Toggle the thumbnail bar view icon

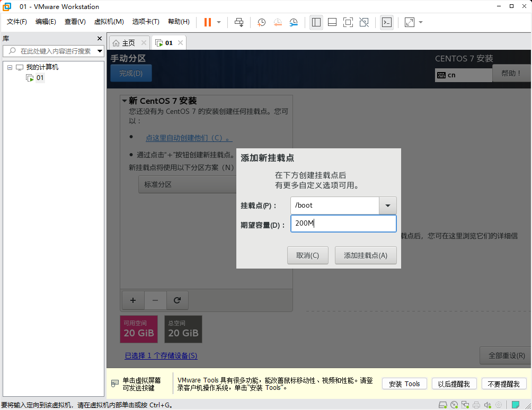(332, 22)
